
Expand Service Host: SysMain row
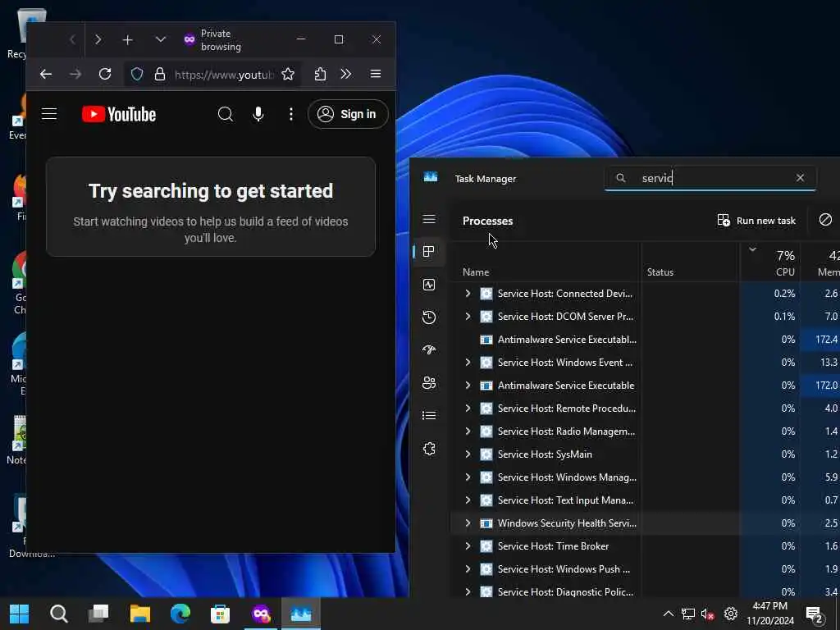[468, 454]
